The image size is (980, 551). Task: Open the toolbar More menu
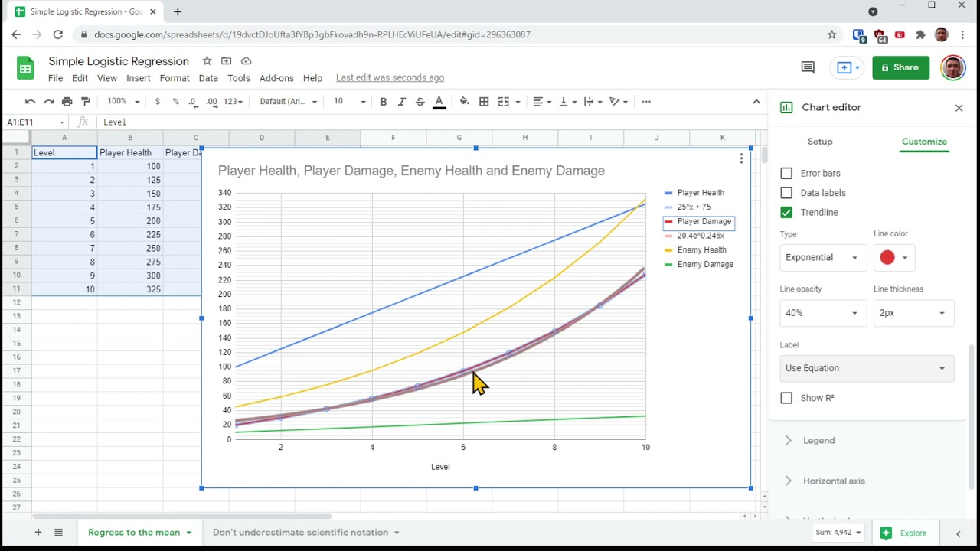coord(646,101)
